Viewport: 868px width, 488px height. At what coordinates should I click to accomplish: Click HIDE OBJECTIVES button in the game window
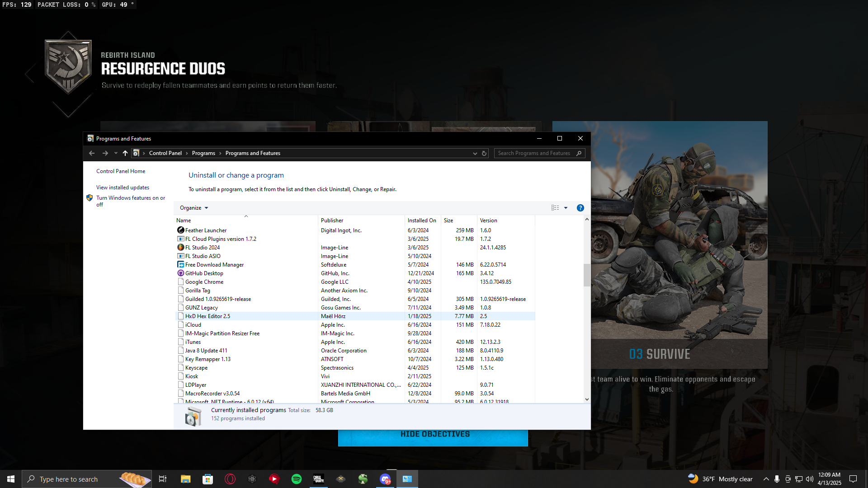tap(433, 437)
